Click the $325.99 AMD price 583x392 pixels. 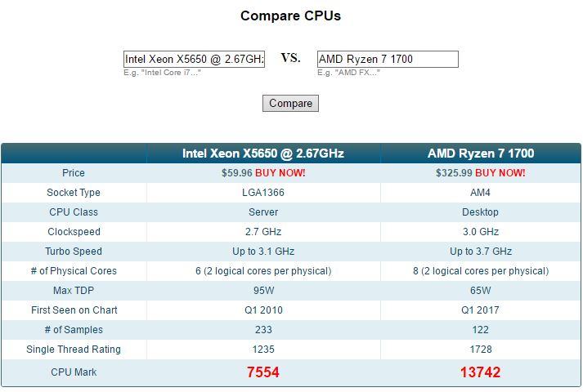pyautogui.click(x=454, y=173)
